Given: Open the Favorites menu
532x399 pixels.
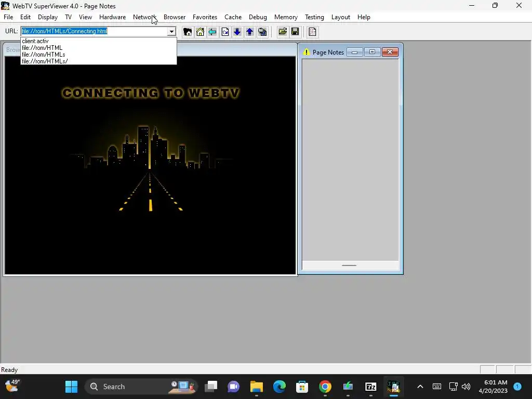Looking at the screenshot, I should pyautogui.click(x=205, y=17).
